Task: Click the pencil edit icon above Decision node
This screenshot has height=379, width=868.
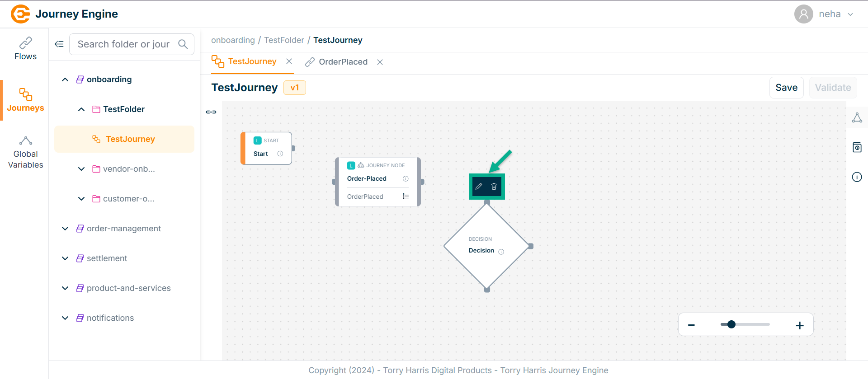Action: (479, 186)
